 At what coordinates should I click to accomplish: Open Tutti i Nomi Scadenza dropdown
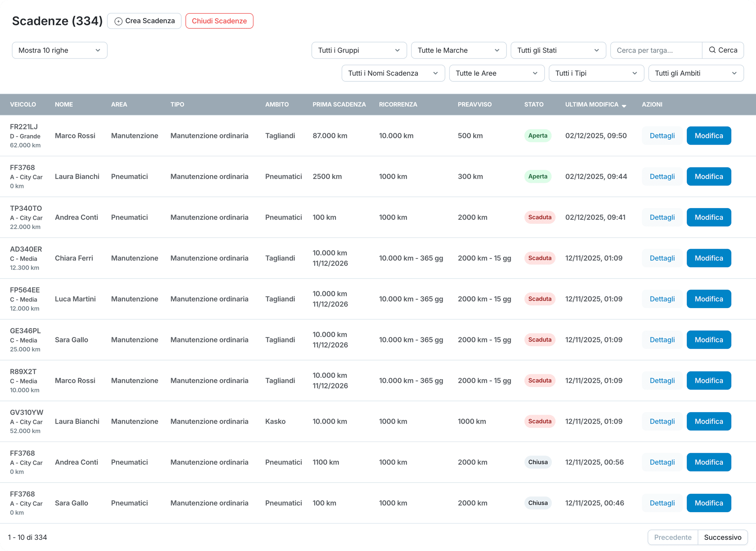(x=393, y=73)
